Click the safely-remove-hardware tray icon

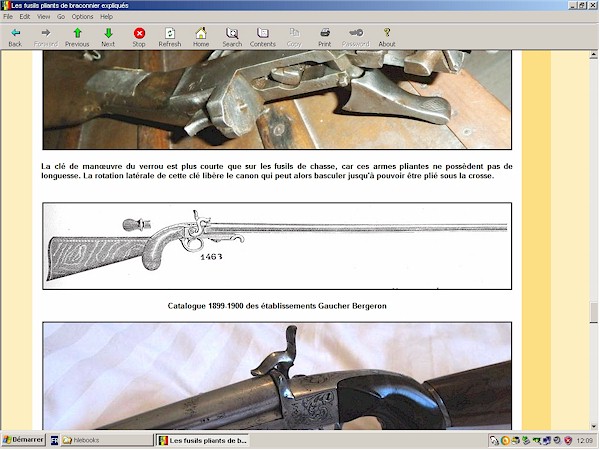[526, 440]
